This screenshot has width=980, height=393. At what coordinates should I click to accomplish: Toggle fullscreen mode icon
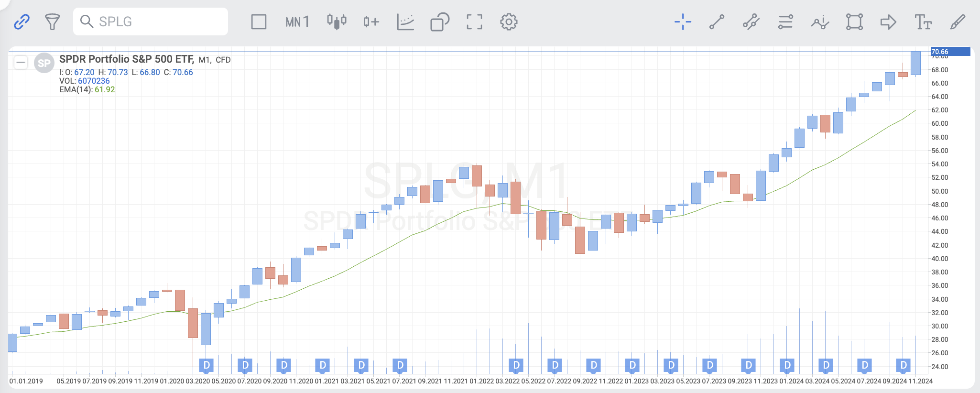[x=474, y=22]
